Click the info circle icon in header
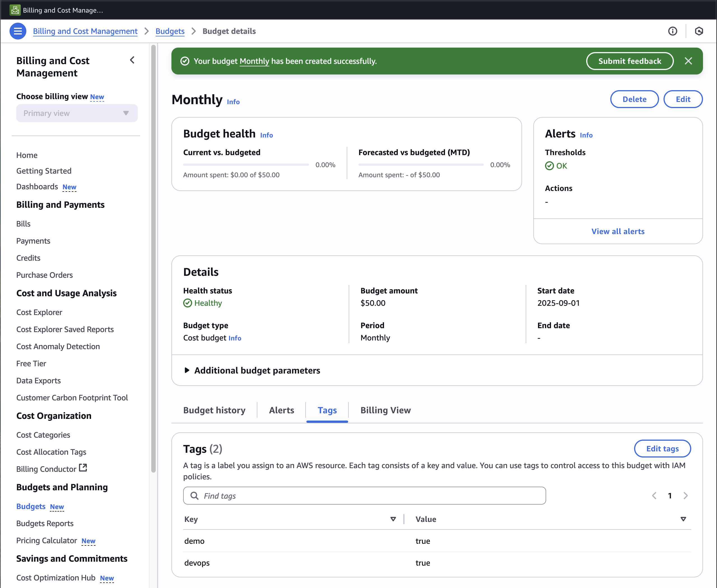 point(672,31)
